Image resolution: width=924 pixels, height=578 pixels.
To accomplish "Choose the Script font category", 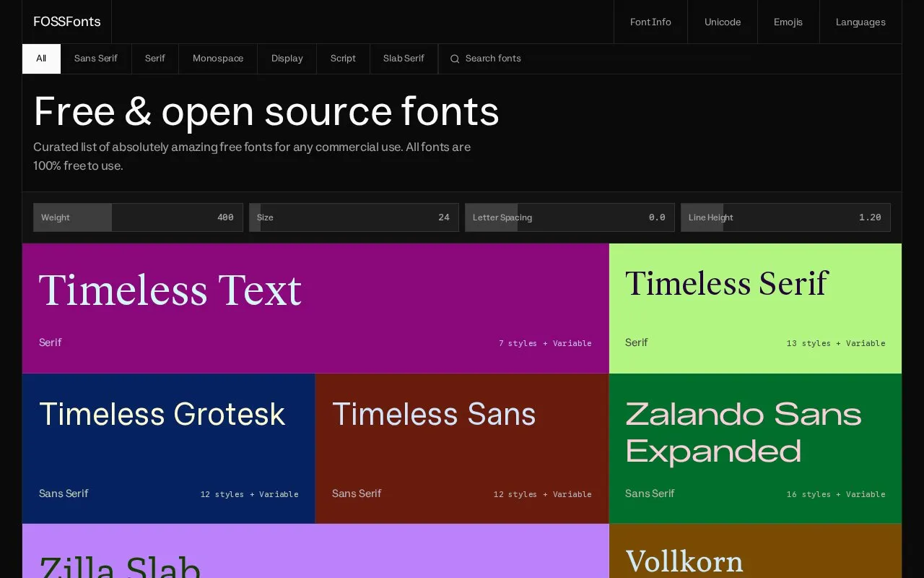I will (343, 59).
